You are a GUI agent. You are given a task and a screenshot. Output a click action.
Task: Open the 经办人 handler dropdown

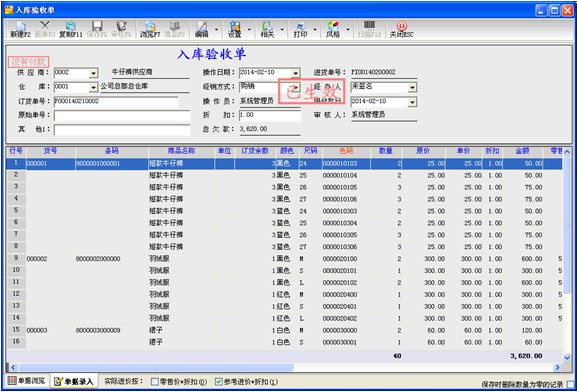413,88
